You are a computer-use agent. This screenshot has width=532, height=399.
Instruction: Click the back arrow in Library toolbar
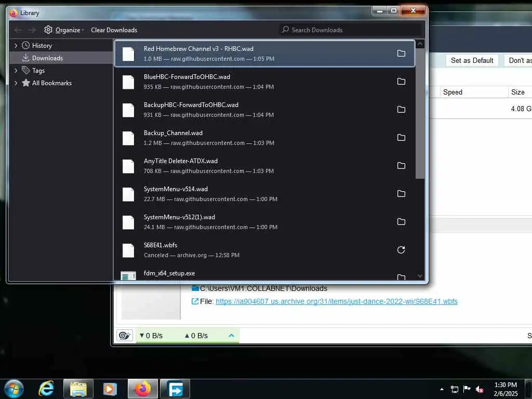point(18,30)
